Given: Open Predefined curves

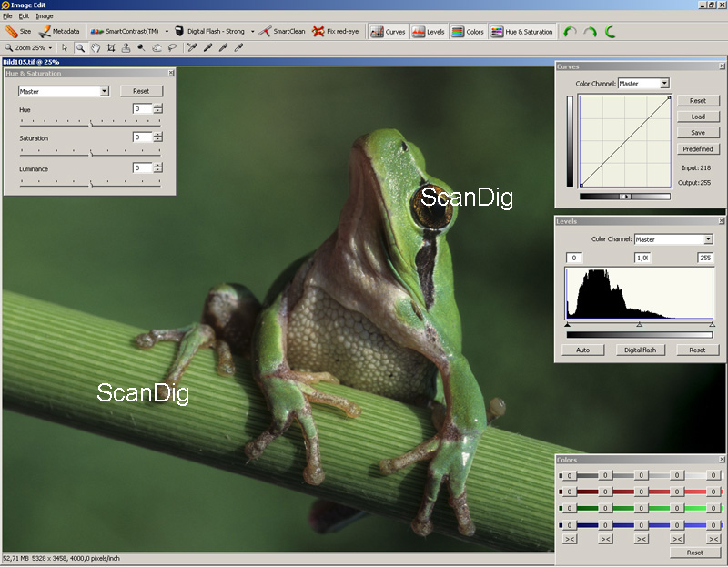Looking at the screenshot, I should click(698, 149).
